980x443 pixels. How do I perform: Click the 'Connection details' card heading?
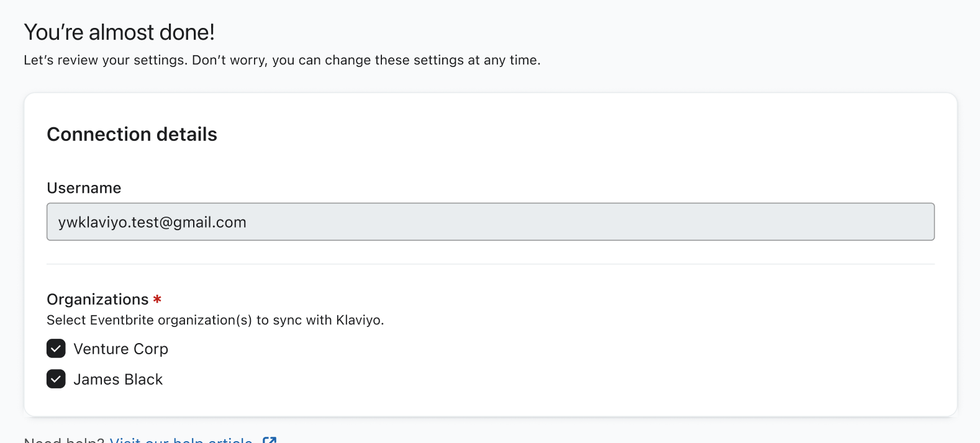(x=132, y=134)
